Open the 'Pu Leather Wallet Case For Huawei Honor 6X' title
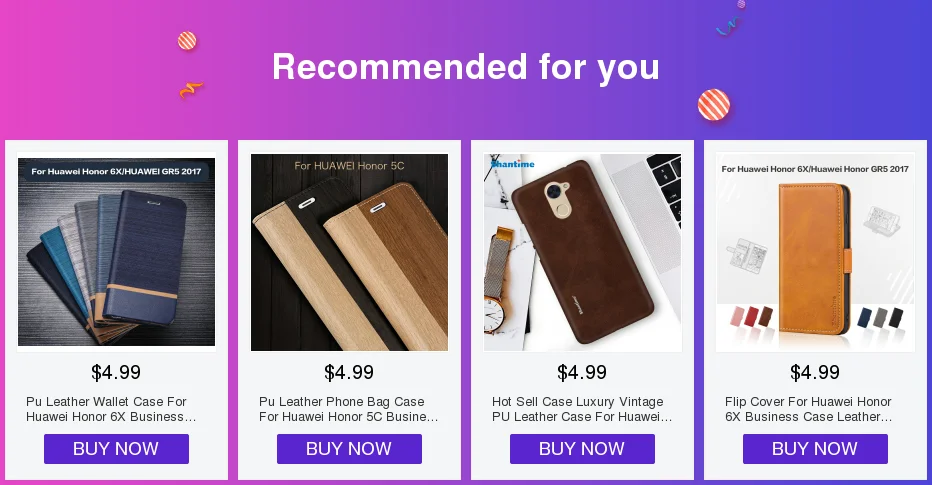 111,409
